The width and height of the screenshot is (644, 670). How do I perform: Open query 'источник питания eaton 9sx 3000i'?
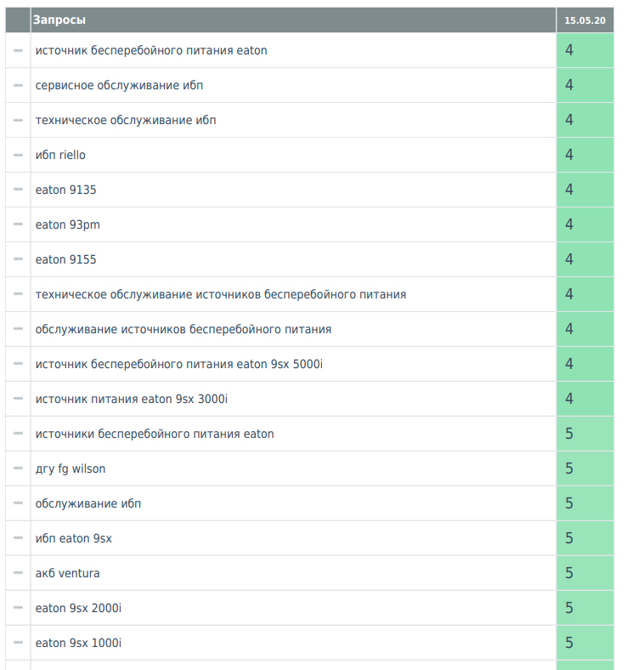132,399
